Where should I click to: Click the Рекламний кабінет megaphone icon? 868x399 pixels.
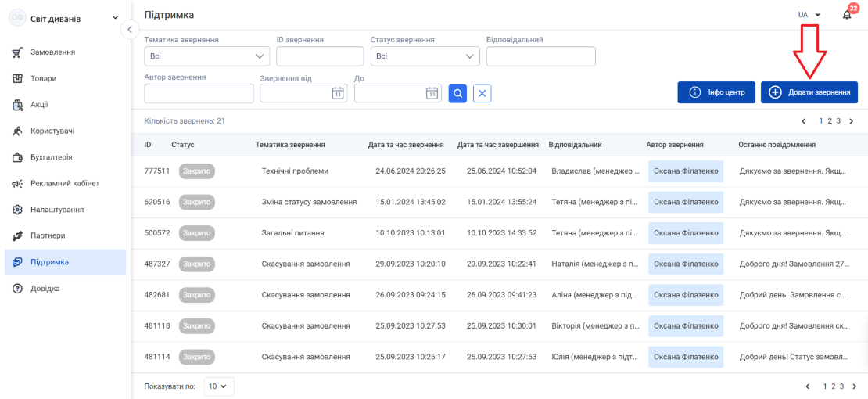16,183
